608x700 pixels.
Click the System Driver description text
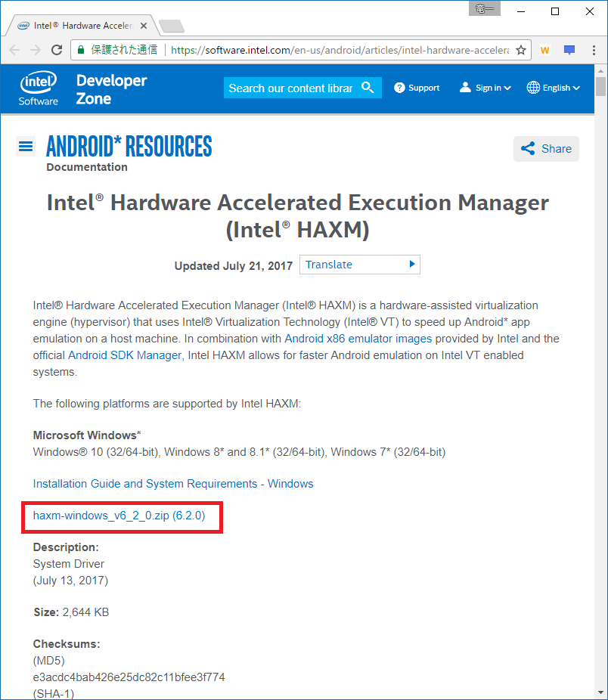68,564
